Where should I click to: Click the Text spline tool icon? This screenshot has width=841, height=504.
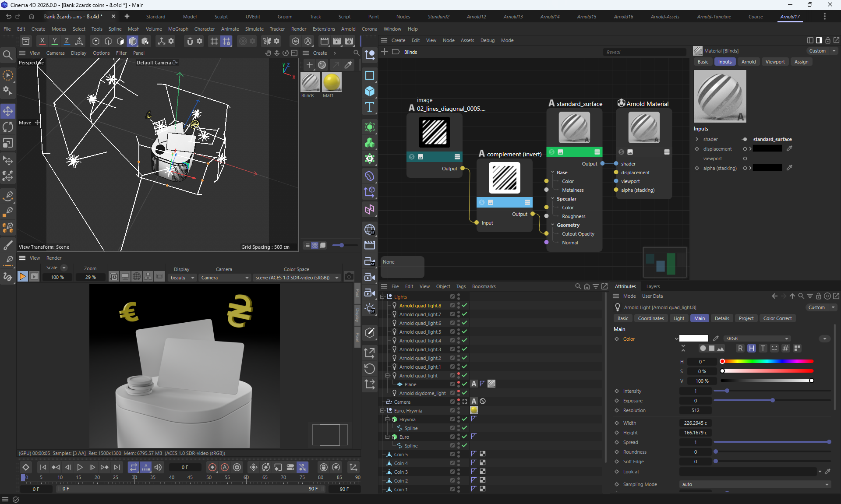coord(370,107)
